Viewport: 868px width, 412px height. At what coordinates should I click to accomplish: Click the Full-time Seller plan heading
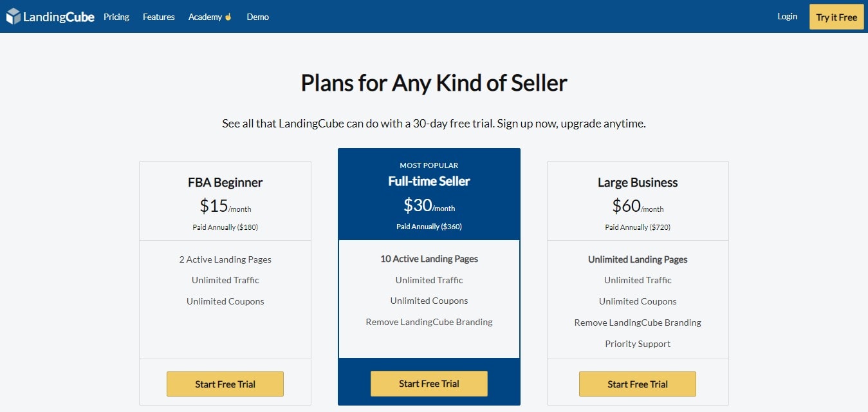click(x=429, y=181)
